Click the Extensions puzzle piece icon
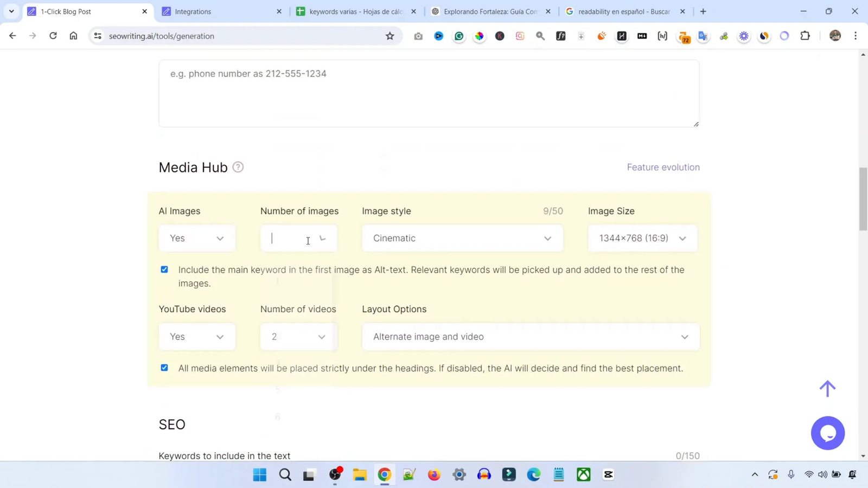Image resolution: width=868 pixels, height=488 pixels. pyautogui.click(x=805, y=36)
